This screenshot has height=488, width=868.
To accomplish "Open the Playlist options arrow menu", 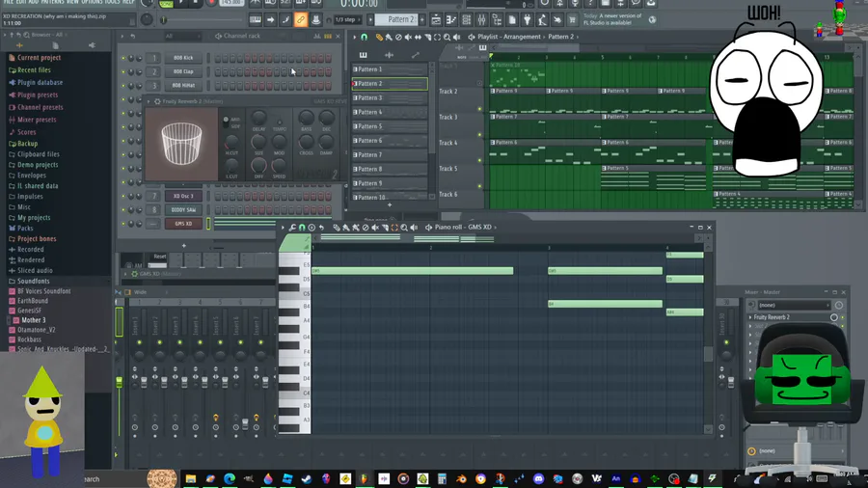I will tap(355, 37).
